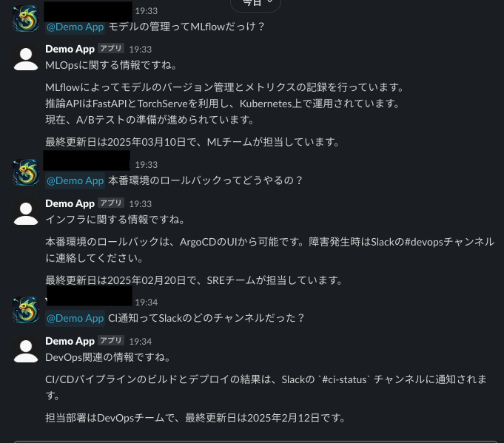Click 19:33 timestamp on the インフラ reply
Viewport: 504px width, 443px height.
tap(141, 203)
